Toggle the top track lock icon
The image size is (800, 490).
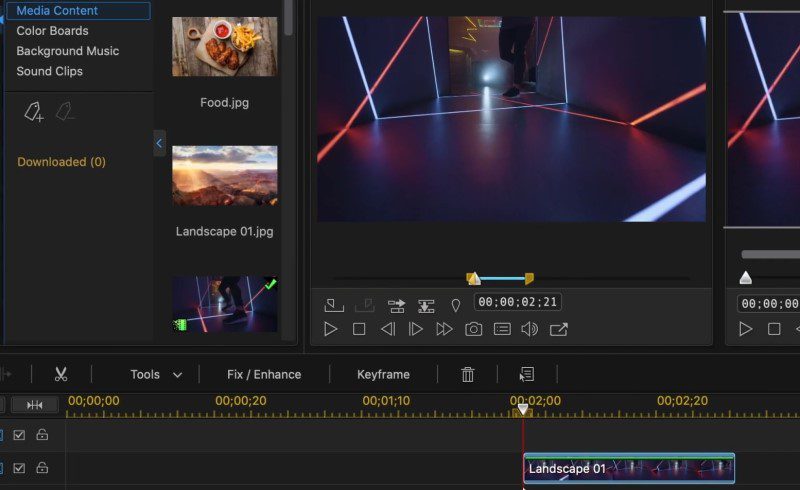[x=42, y=434]
